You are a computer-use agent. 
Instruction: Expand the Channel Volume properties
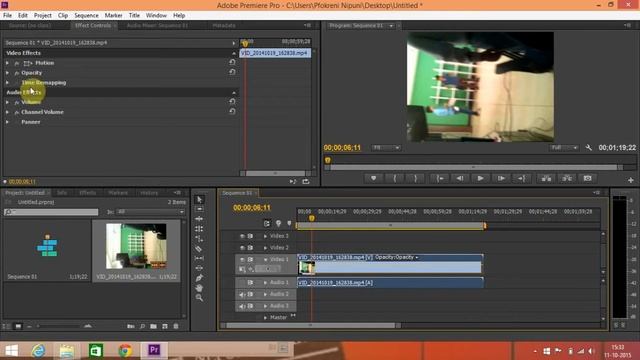tap(7, 112)
